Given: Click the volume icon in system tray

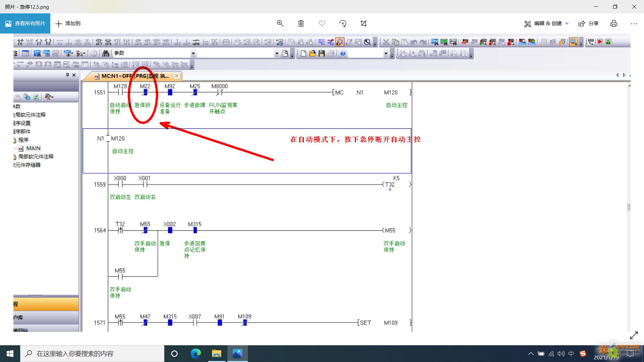Looking at the screenshot, I should (561, 354).
